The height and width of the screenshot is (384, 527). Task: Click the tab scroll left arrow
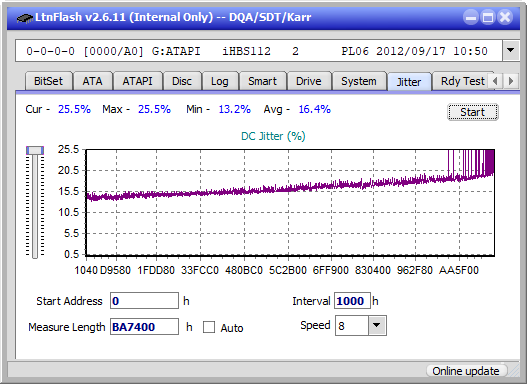495,81
